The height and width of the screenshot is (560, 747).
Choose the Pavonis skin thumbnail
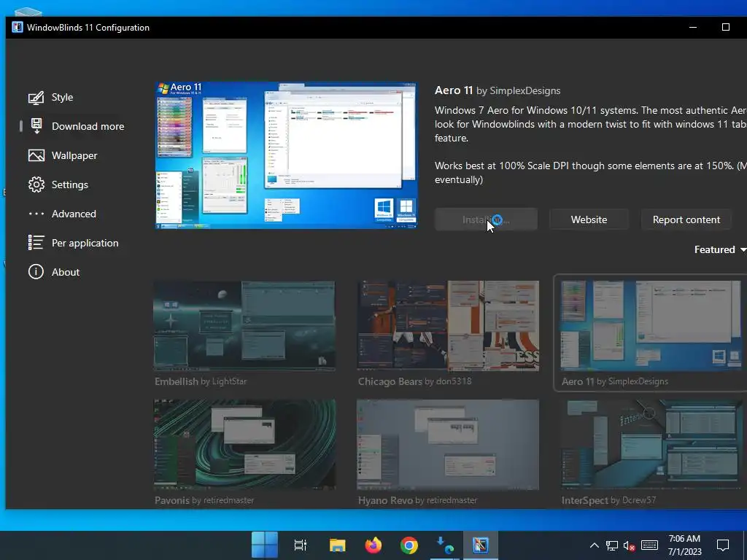(244, 444)
